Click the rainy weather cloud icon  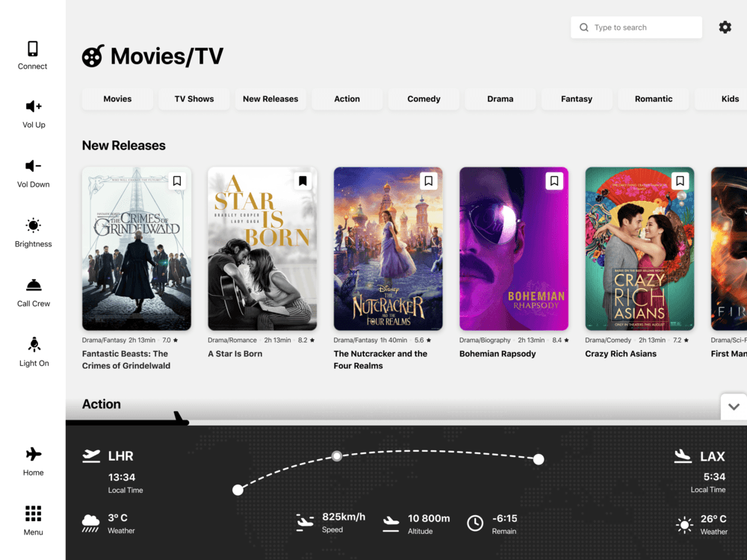click(90, 523)
